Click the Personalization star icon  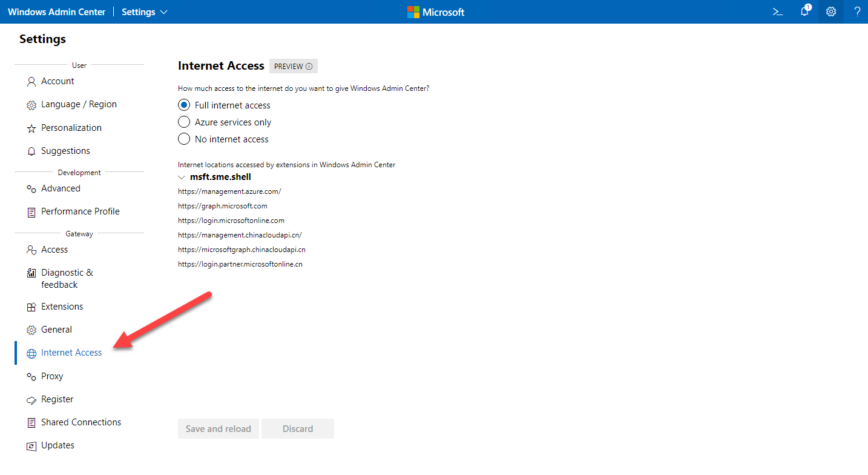tap(31, 128)
